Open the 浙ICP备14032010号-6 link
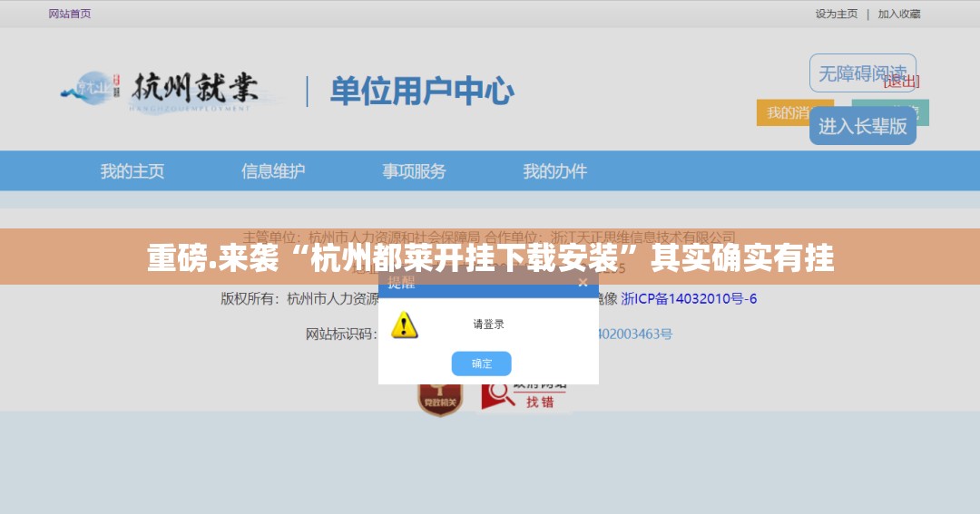 click(689, 298)
